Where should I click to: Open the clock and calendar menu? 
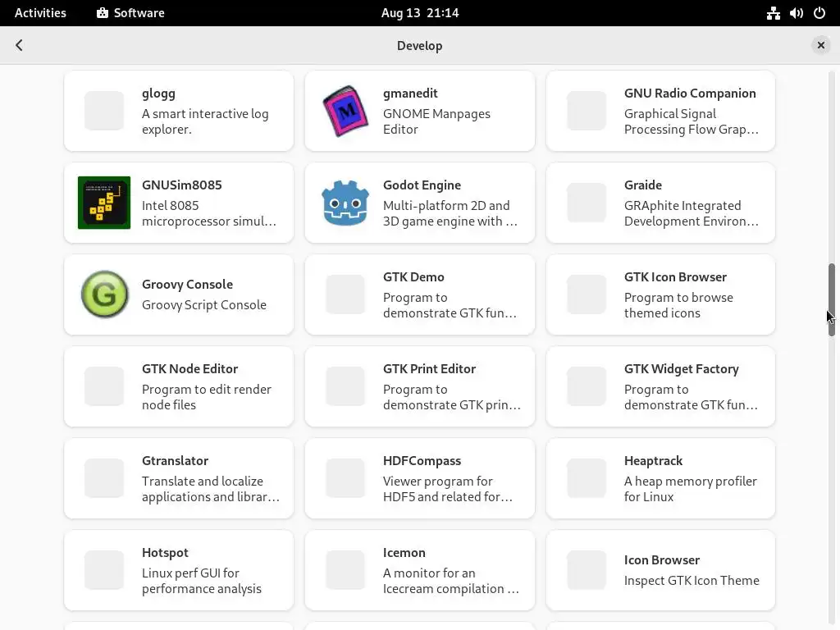(x=420, y=13)
